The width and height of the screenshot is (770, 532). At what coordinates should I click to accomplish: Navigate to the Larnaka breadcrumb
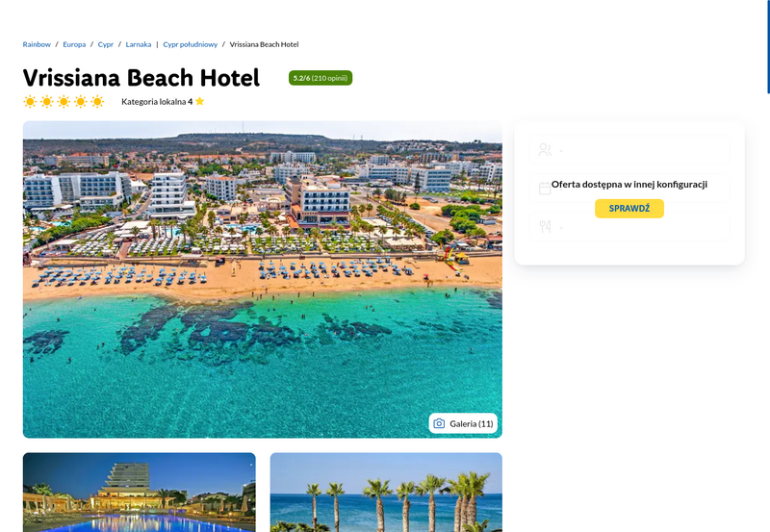(x=139, y=44)
